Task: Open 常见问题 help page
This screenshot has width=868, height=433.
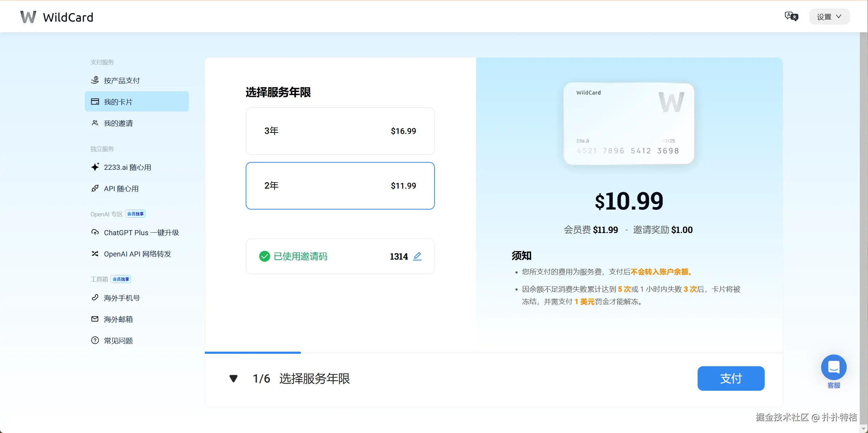Action: (x=118, y=341)
